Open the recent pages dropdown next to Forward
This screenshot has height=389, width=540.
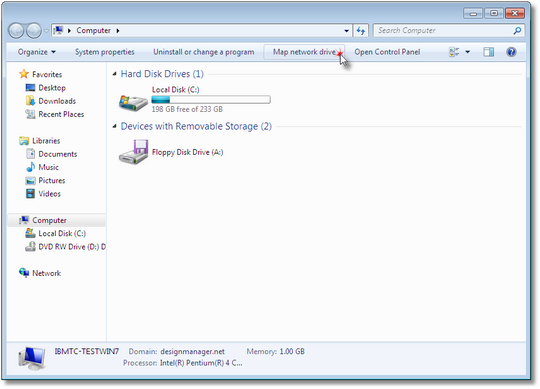point(46,31)
